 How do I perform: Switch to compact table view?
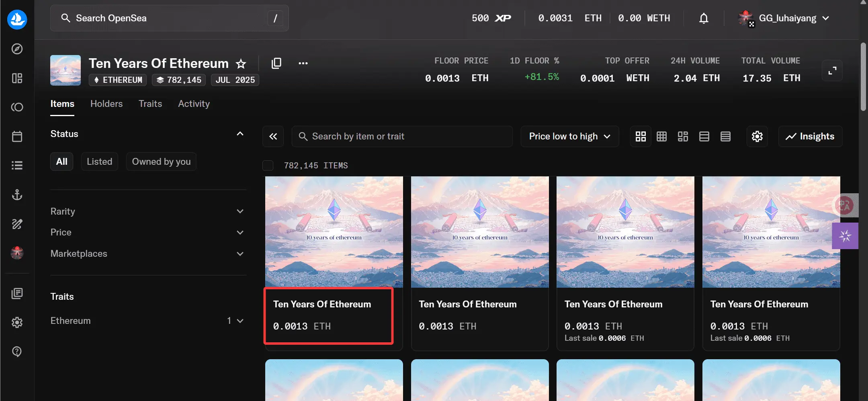725,137
